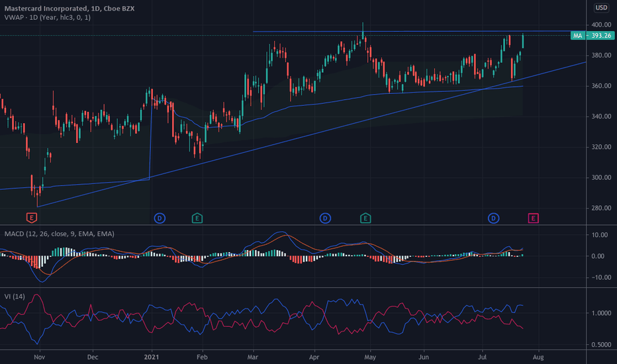Screen dimensions: 617x364
Task: Open the green earnings marker before February
Action: 197,218
